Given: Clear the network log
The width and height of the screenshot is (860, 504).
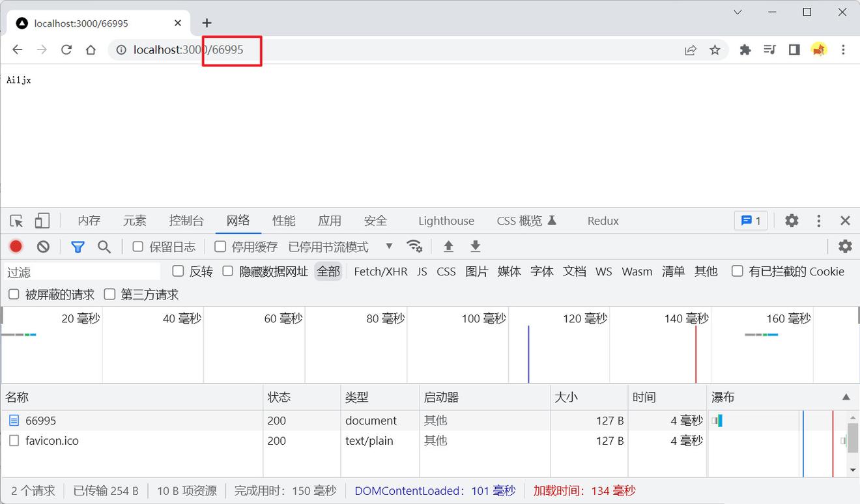Looking at the screenshot, I should tap(43, 246).
